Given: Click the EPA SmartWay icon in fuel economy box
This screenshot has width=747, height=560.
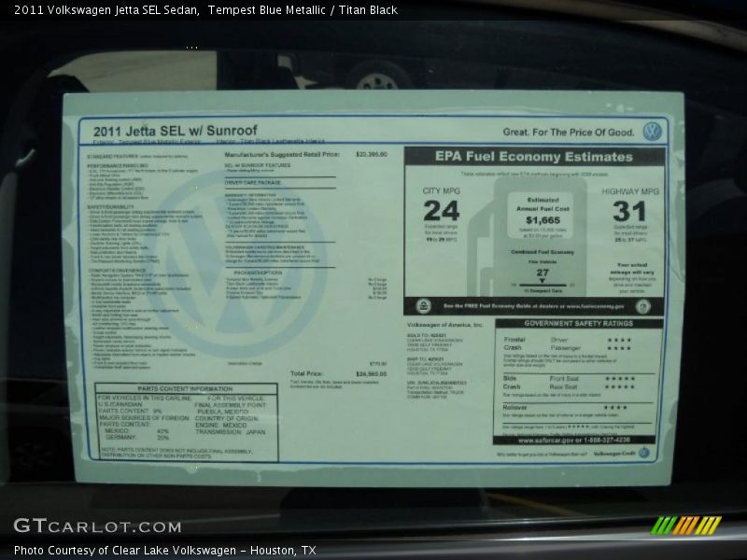Looking at the screenshot, I should tap(643, 306).
